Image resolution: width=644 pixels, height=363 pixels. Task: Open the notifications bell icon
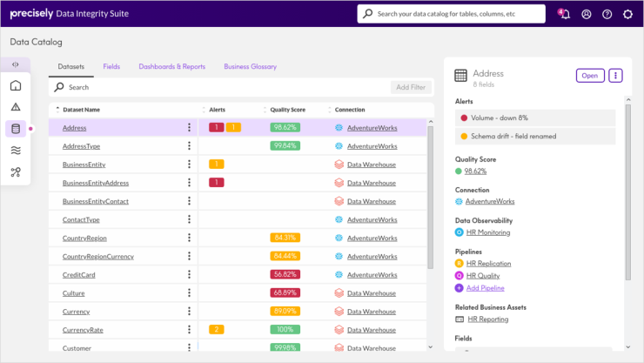tap(565, 14)
